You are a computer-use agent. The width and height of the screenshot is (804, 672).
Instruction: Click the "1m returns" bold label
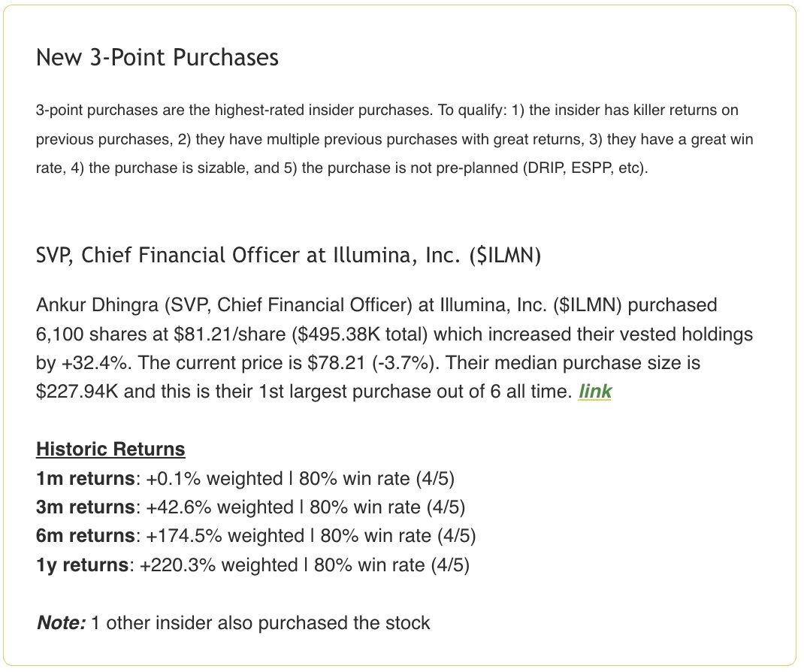[86, 478]
